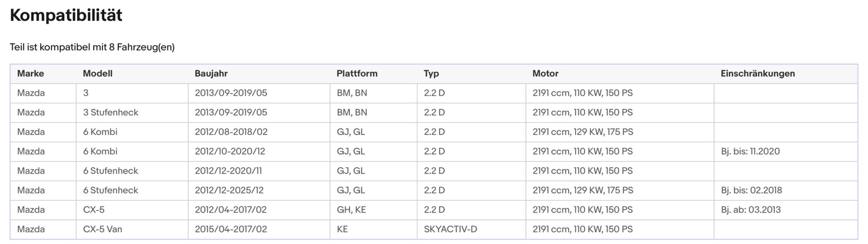The height and width of the screenshot is (244, 868).
Task: Click the "Bj. ab: 03.2013" restriction
Action: 751,210
